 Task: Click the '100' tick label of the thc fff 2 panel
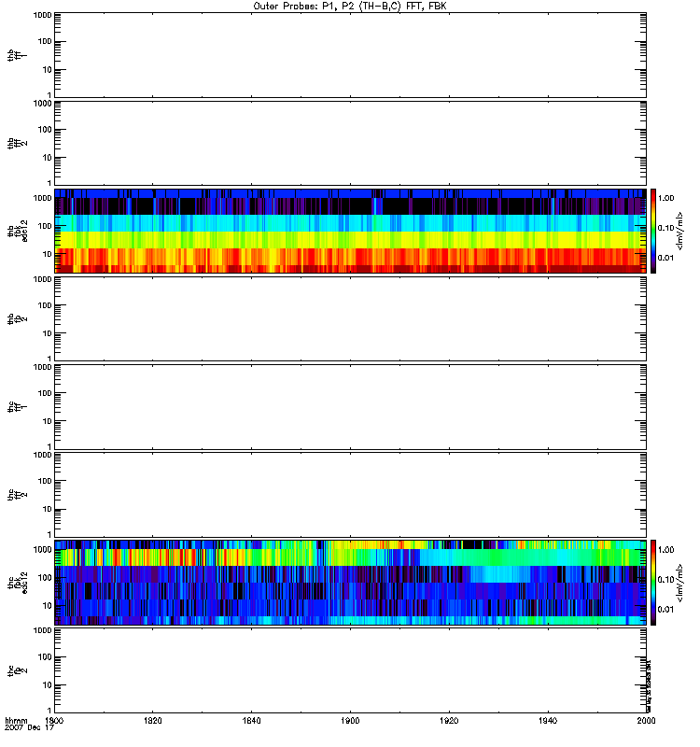tap(45, 481)
